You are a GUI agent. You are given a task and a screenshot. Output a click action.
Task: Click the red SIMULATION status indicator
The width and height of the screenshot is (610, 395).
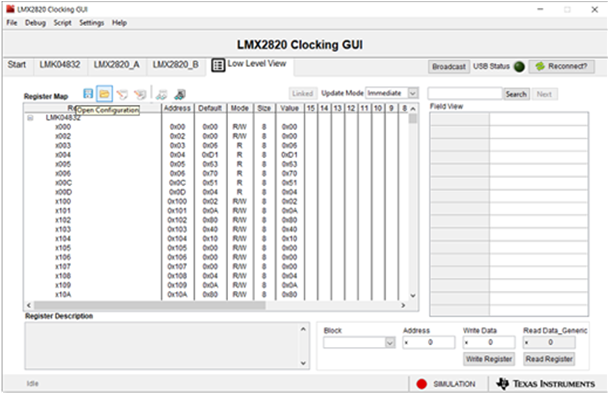point(421,384)
